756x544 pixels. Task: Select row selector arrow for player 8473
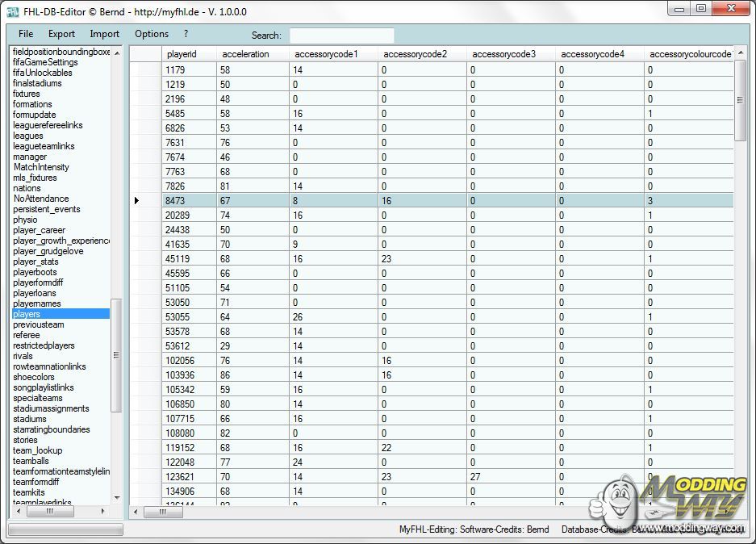point(137,200)
